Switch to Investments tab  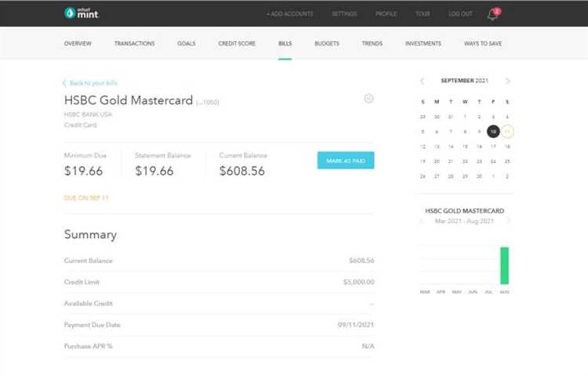click(423, 43)
